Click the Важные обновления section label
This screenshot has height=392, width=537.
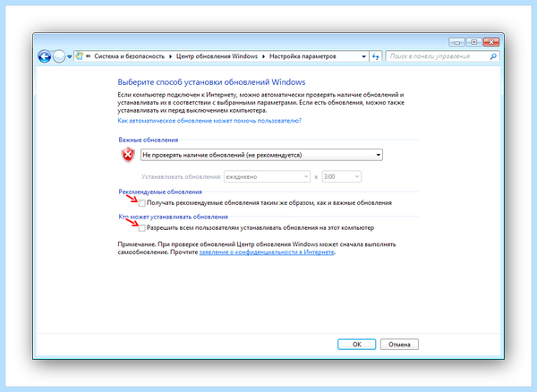(x=149, y=140)
